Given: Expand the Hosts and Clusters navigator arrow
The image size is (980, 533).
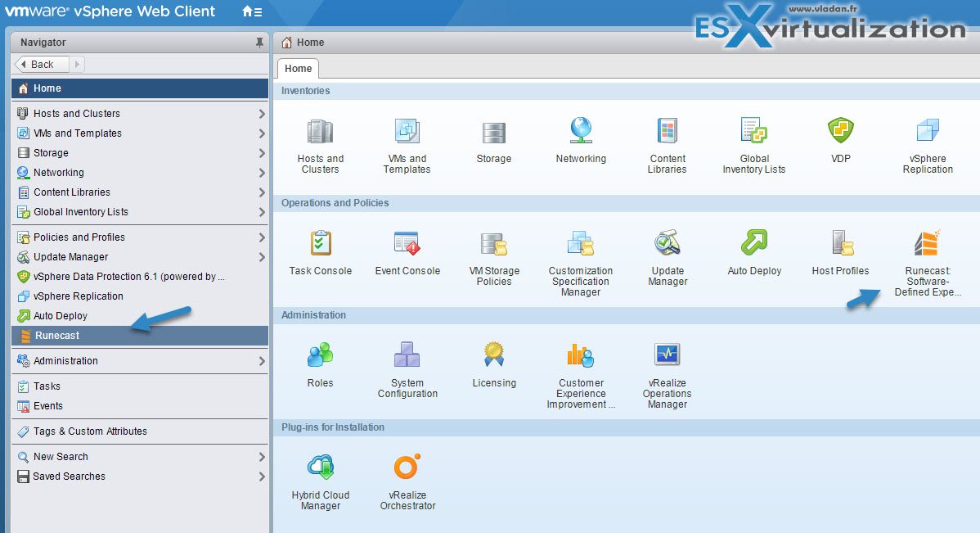Looking at the screenshot, I should tap(262, 114).
